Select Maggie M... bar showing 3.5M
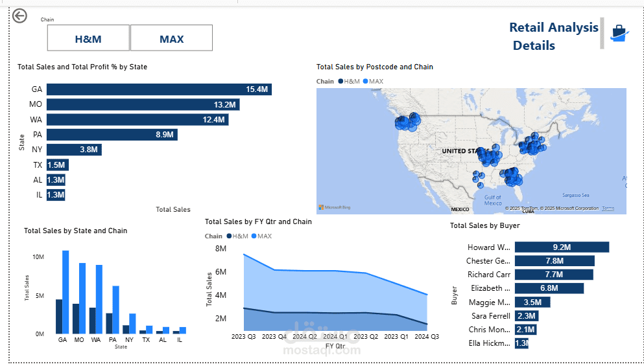This screenshot has height=364, width=644. 532,302
